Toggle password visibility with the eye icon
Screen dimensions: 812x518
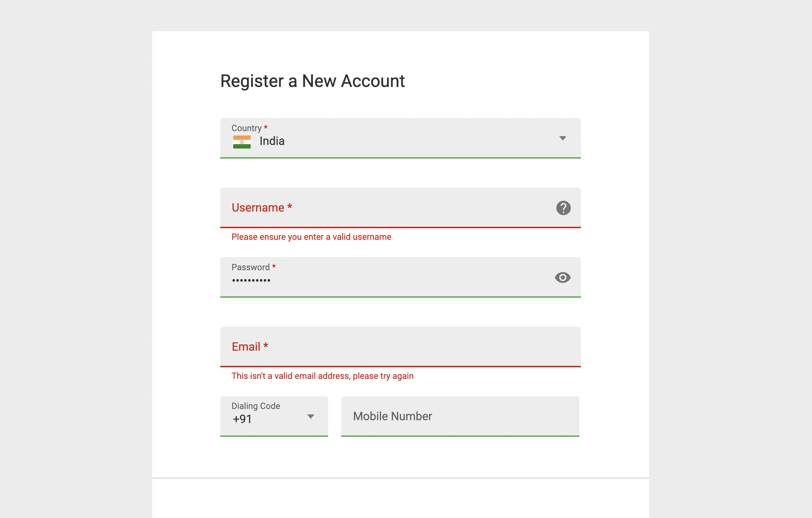coord(563,277)
